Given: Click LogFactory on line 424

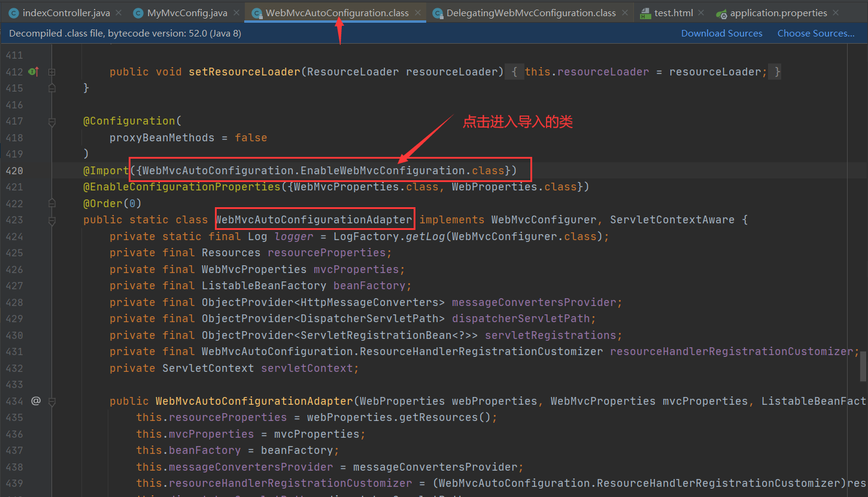Looking at the screenshot, I should [x=366, y=237].
